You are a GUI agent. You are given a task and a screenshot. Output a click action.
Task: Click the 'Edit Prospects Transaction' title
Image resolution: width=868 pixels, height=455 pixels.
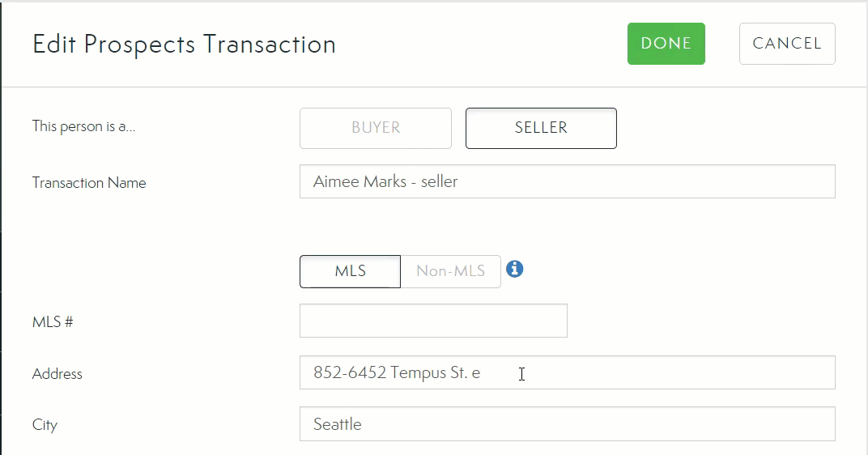coord(184,44)
